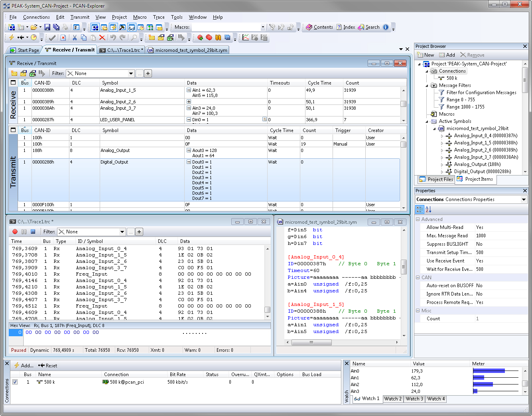Open the Macro combo box dropdown
The image size is (532, 416).
tap(262, 27)
